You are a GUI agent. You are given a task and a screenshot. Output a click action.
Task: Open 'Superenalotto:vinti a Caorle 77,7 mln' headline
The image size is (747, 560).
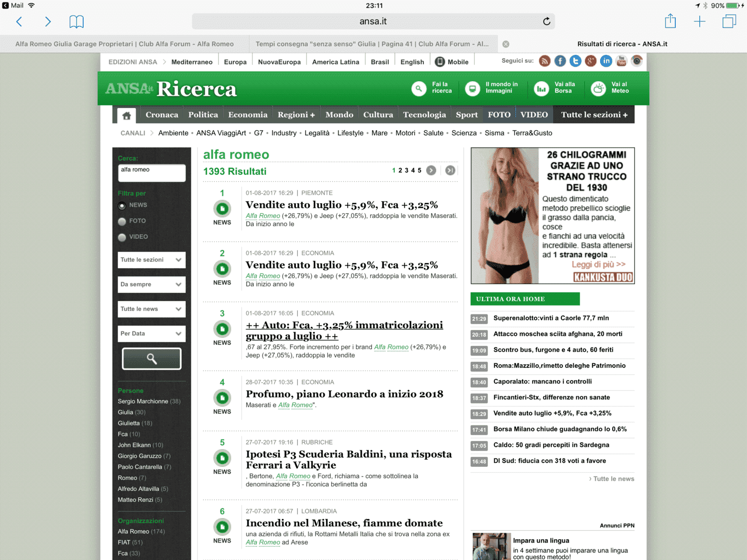click(x=551, y=318)
